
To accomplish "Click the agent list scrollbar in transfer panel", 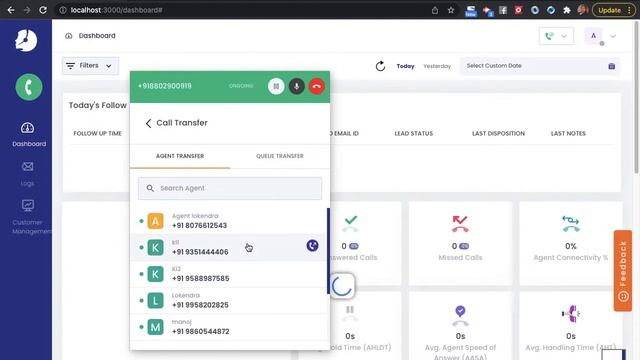I will coord(328,251).
